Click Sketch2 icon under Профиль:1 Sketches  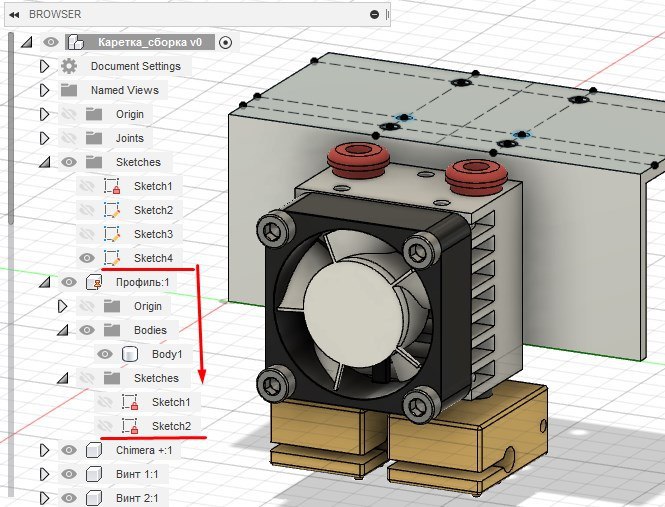click(x=130, y=426)
